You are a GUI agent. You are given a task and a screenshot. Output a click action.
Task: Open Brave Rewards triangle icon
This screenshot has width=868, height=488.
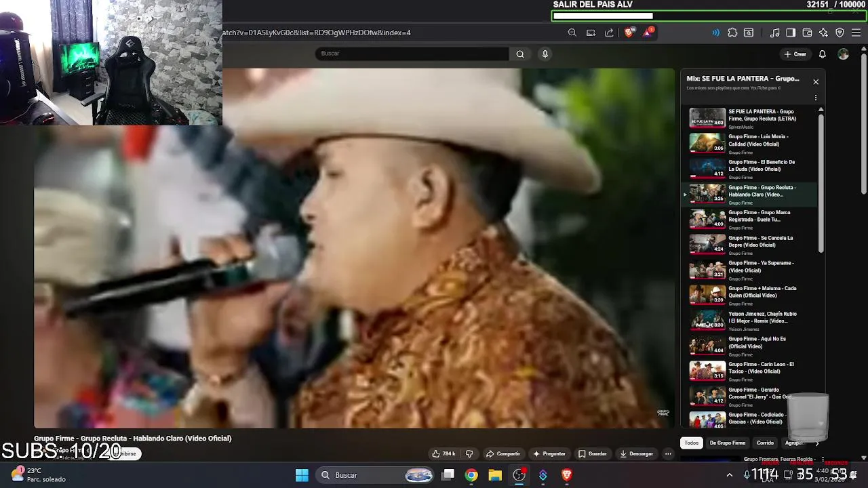coord(648,33)
